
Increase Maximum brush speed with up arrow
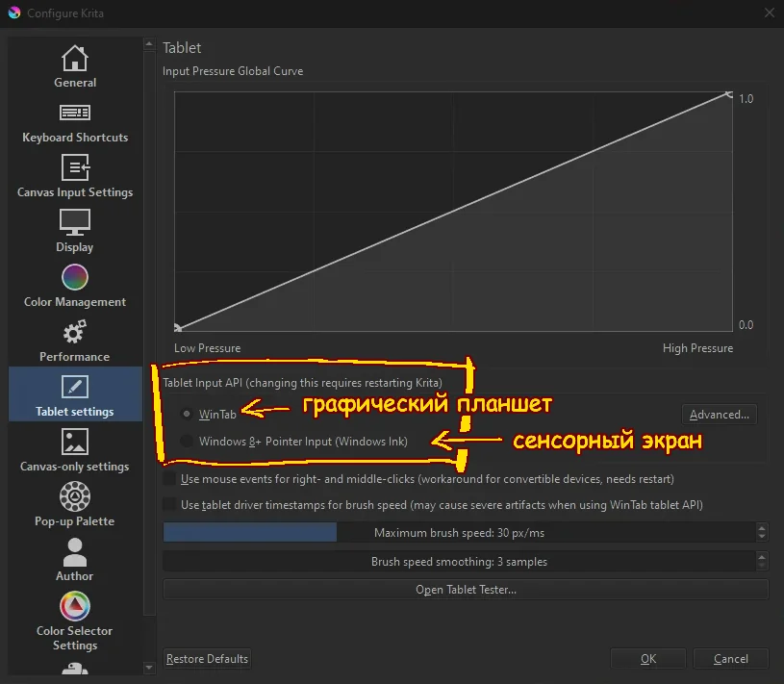762,527
